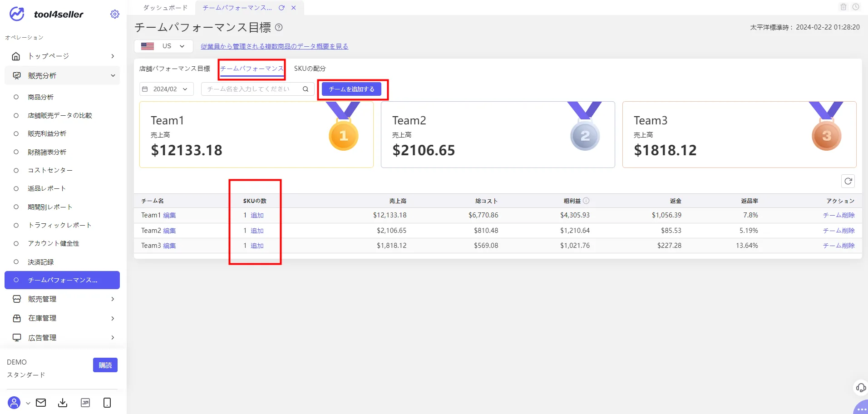Switch to the SKUの配分 tab

(310, 69)
